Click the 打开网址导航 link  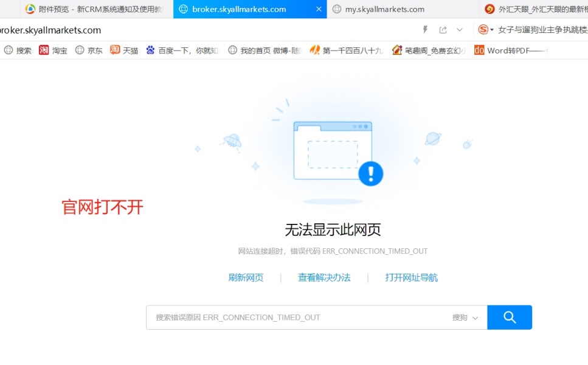(x=411, y=277)
